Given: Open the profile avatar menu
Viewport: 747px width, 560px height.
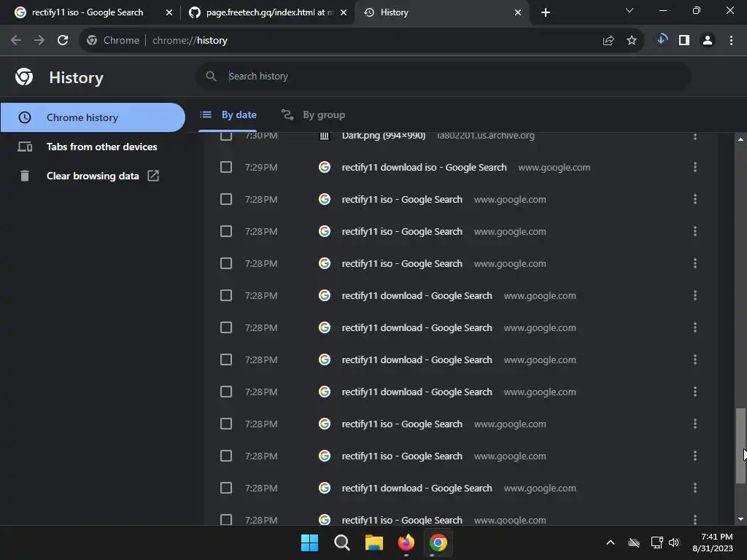Looking at the screenshot, I should (708, 41).
